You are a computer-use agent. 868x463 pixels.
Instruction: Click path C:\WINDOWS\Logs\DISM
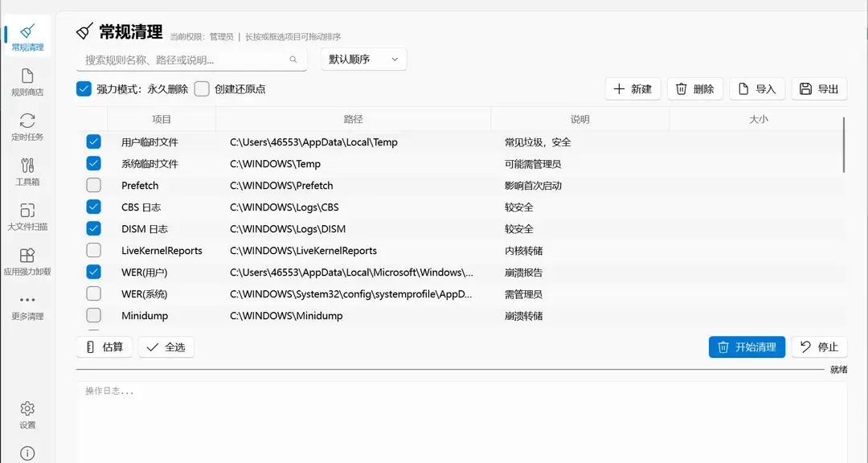(x=287, y=229)
